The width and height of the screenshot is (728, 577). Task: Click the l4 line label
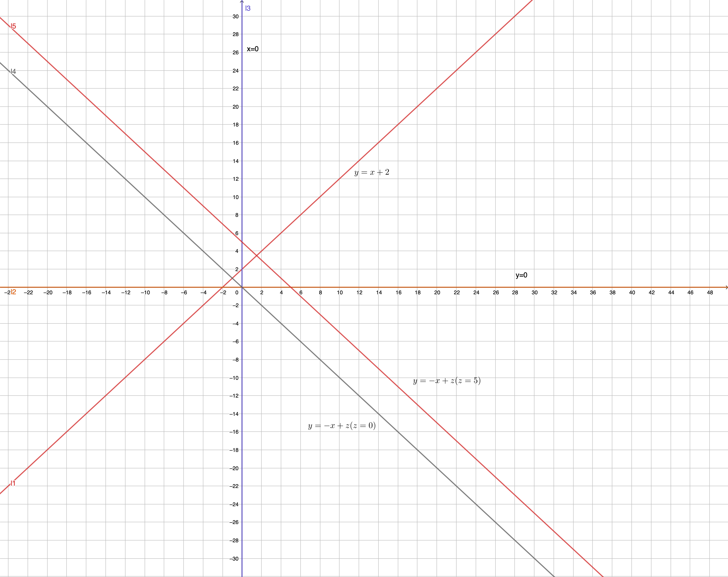(13, 71)
